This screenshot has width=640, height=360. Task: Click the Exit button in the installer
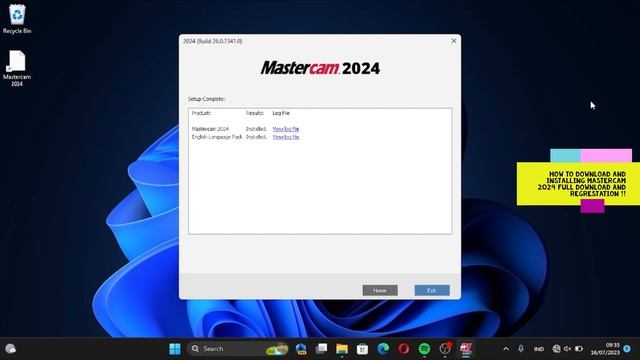(432, 290)
